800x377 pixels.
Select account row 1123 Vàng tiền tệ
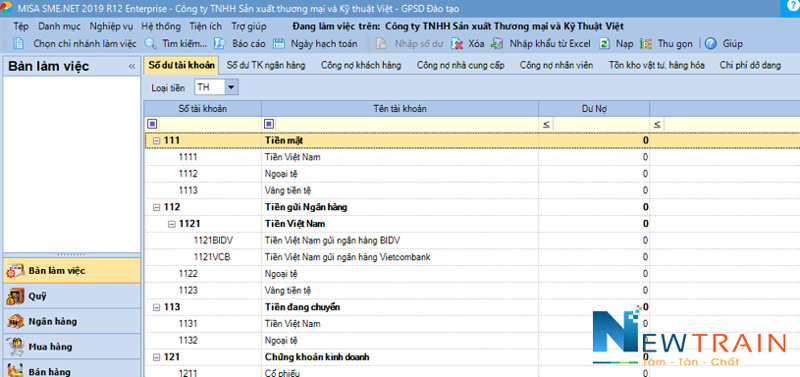coord(472,290)
